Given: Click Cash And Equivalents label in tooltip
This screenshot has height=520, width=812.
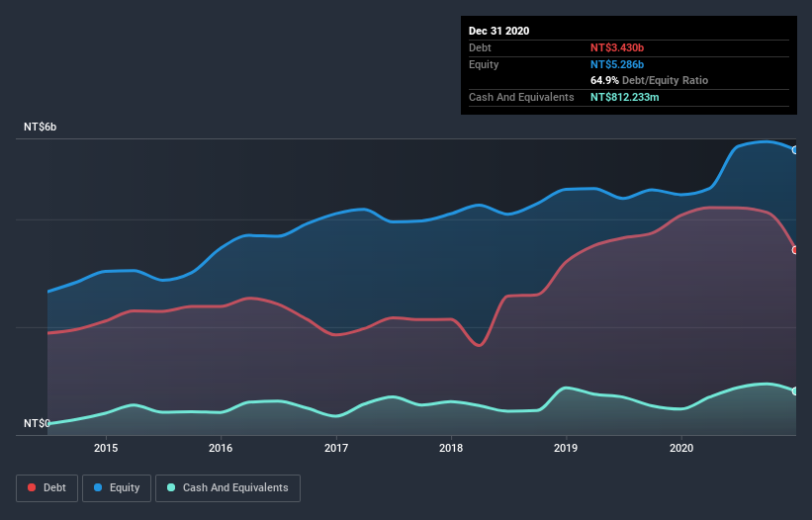Looking at the screenshot, I should click(521, 97).
